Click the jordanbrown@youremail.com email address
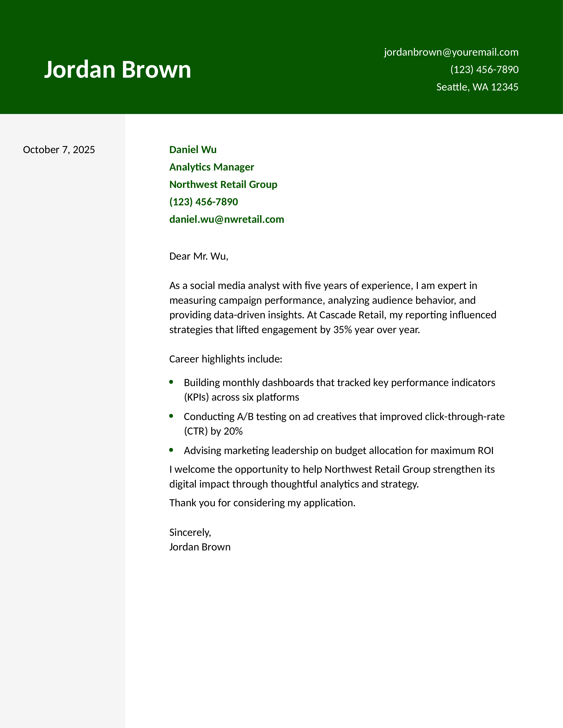This screenshot has width=563, height=728. [451, 52]
